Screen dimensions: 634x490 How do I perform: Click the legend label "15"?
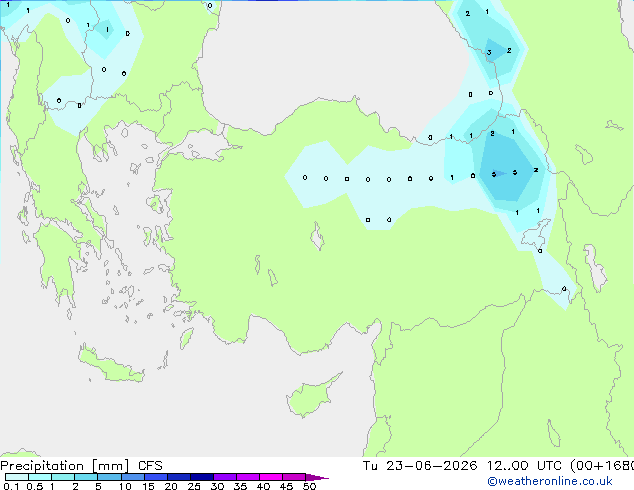click(x=148, y=486)
